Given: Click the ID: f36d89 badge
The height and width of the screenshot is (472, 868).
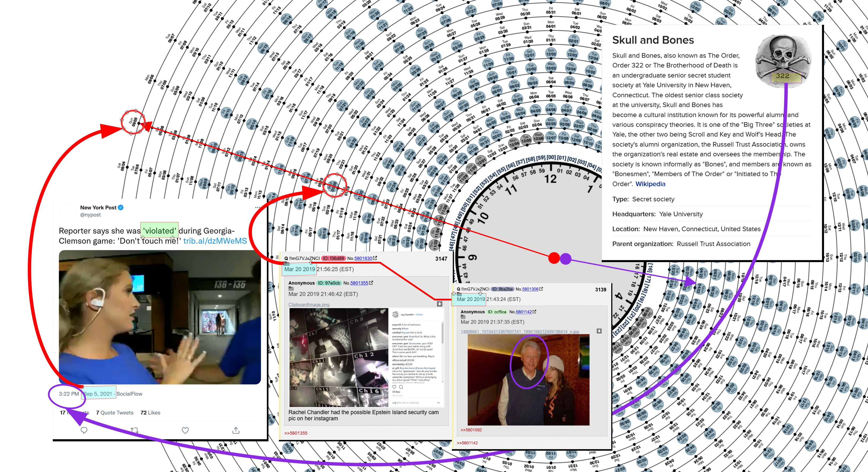Looking at the screenshot, I should coord(333,258).
